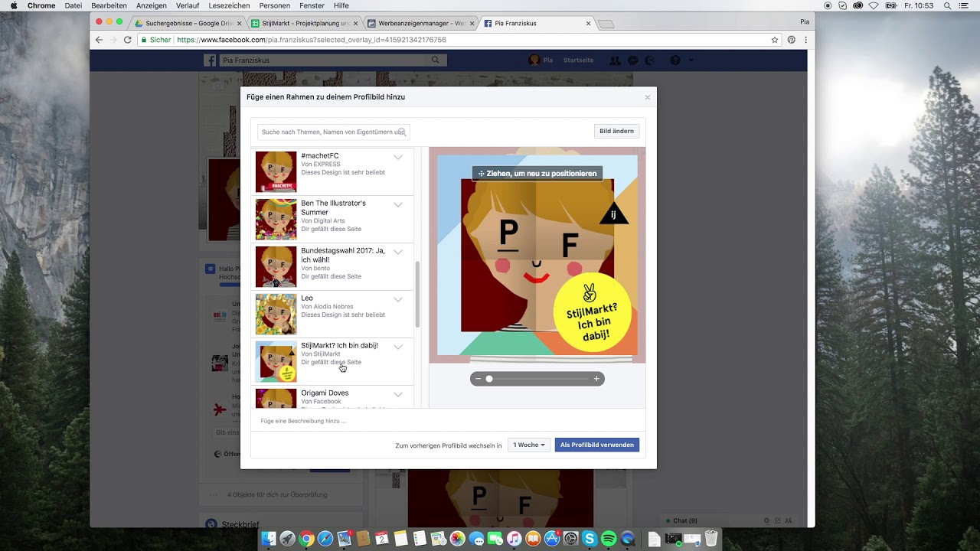Open the notifications globe icon

650,60
